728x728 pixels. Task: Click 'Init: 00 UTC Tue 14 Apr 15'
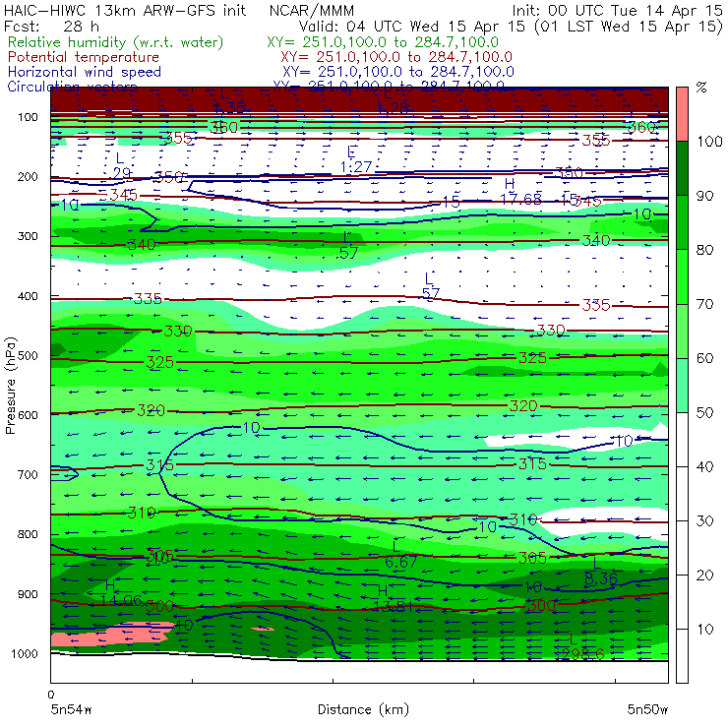tap(617, 11)
